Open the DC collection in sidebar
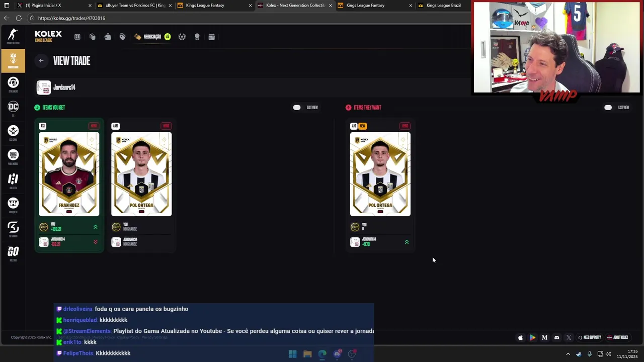This screenshot has width=644, height=362. pos(13,108)
